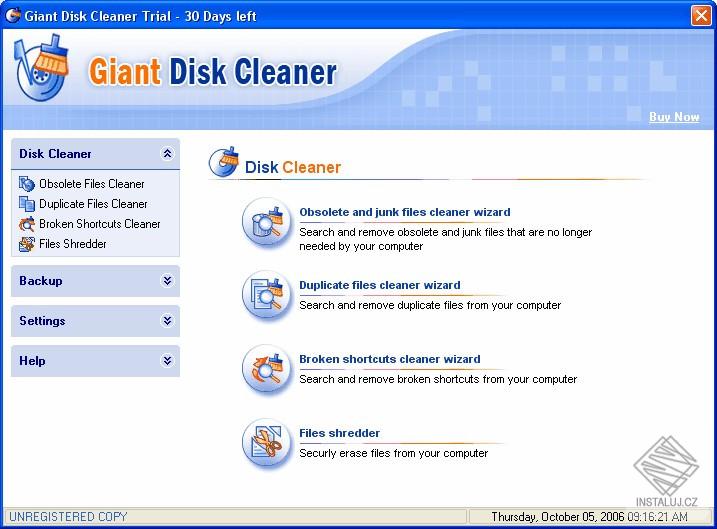Click the Buy Now link
Screen dimensions: 717x529
pos(674,117)
